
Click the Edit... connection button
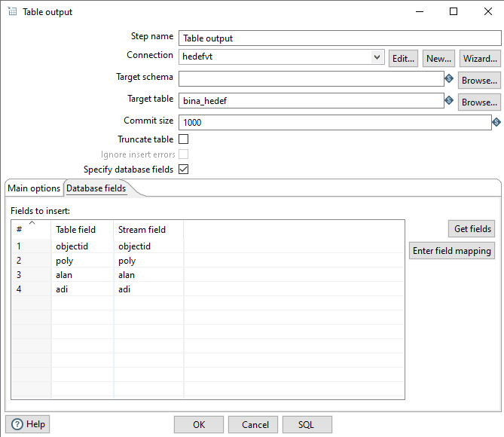[x=403, y=59]
